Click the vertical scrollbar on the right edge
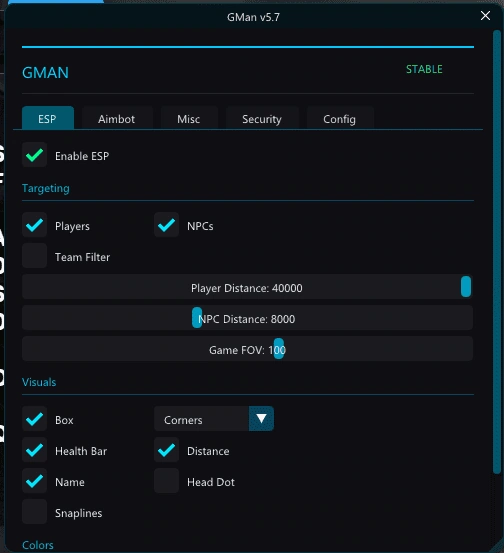 click(x=497, y=252)
